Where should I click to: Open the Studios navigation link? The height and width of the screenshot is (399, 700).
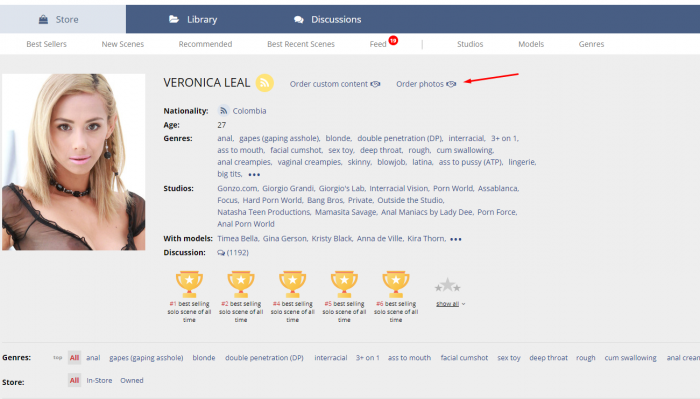coord(470,44)
